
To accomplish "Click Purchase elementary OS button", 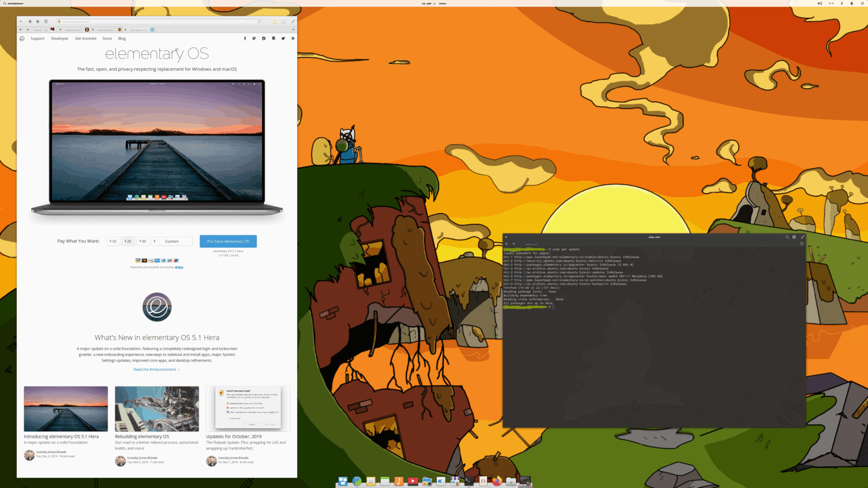I will (x=228, y=241).
